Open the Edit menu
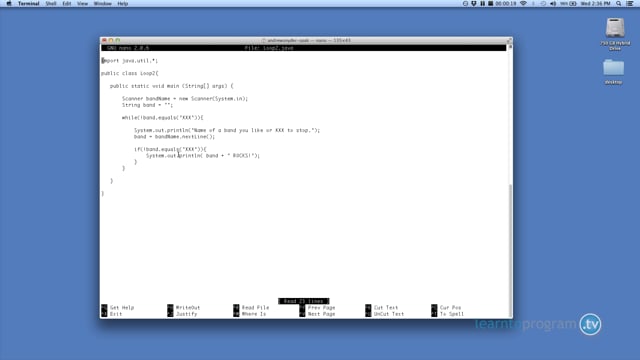This screenshot has height=360, width=640. tap(67, 4)
